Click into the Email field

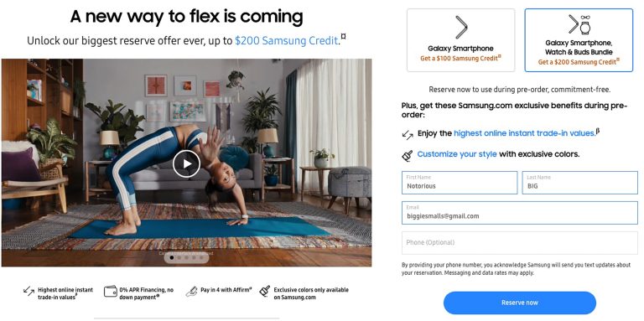pyautogui.click(x=520, y=213)
